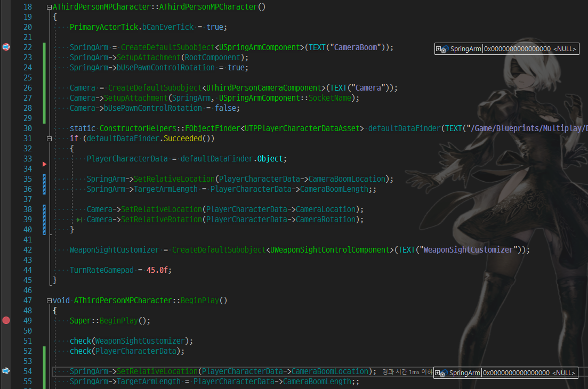Click line number 30 in the margin
Viewport: 588px width, 389px height.
27,128
